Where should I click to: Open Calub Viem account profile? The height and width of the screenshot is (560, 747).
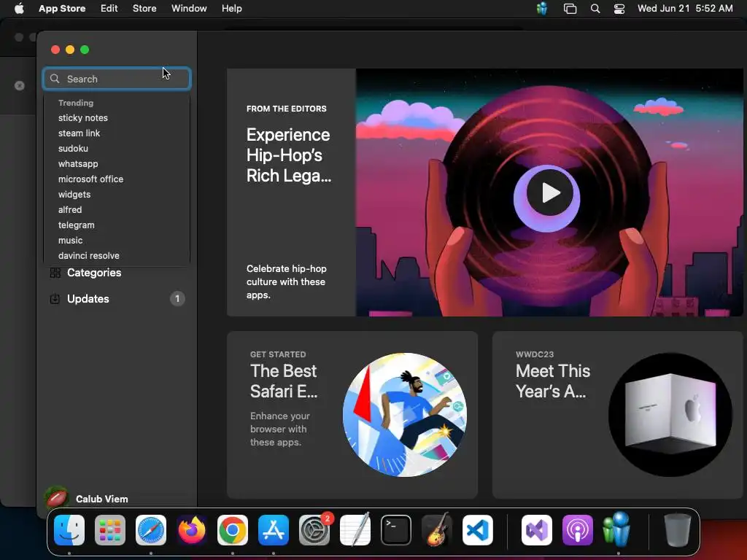[101, 499]
